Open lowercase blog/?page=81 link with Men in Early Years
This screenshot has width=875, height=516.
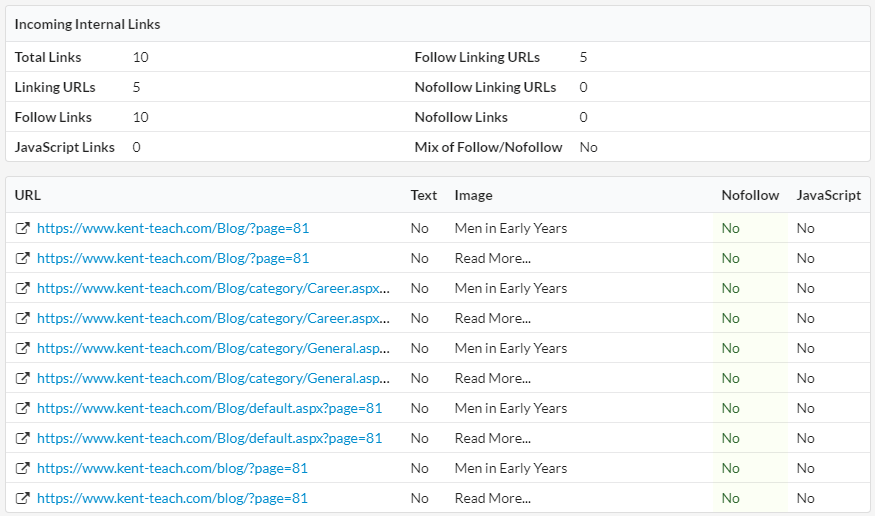[x=172, y=469]
